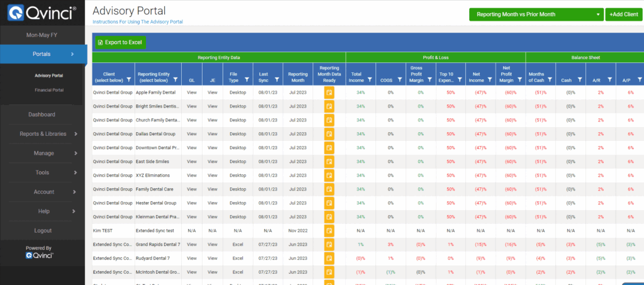Click the GL View link for Dallas Dental Group

pyautogui.click(x=192, y=133)
